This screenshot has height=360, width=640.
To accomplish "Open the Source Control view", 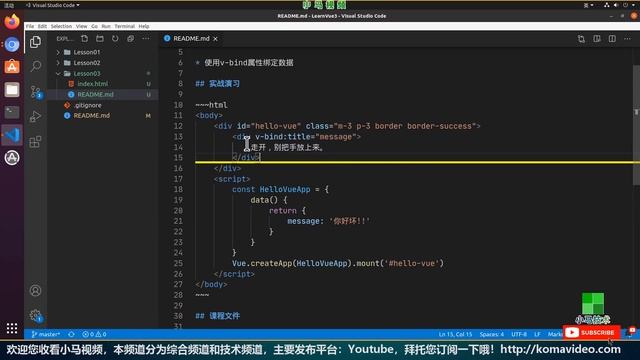I will 36,91.
